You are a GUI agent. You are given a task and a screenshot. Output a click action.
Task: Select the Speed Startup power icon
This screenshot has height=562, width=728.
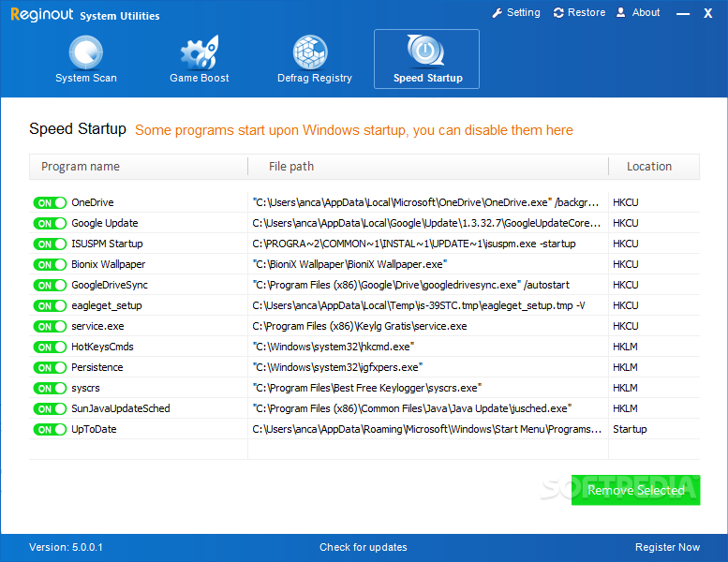[x=425, y=51]
